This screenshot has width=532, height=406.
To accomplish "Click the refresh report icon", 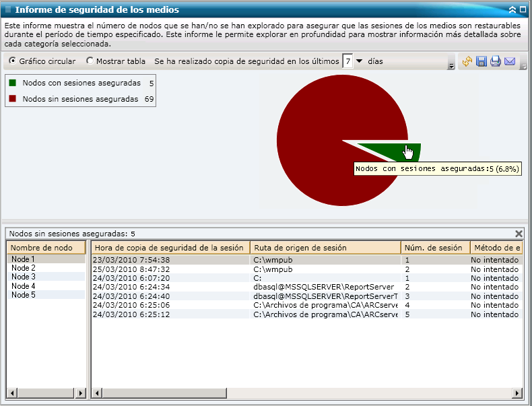I will coord(467,61).
